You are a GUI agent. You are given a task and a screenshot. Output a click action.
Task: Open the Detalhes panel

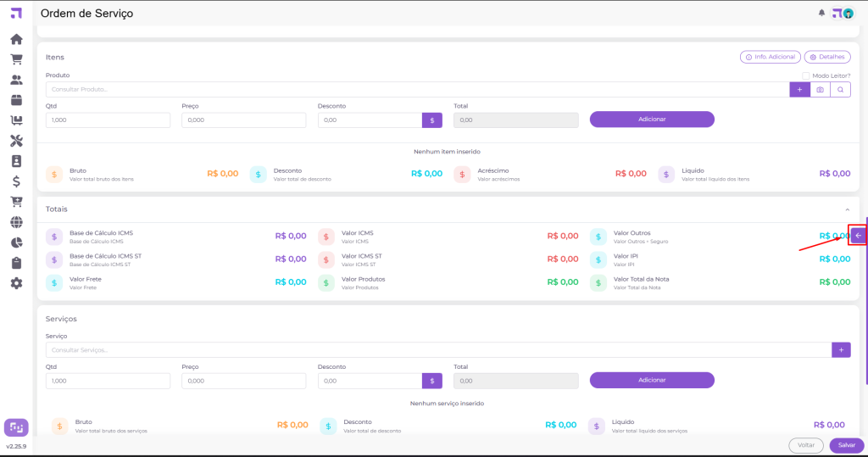827,57
